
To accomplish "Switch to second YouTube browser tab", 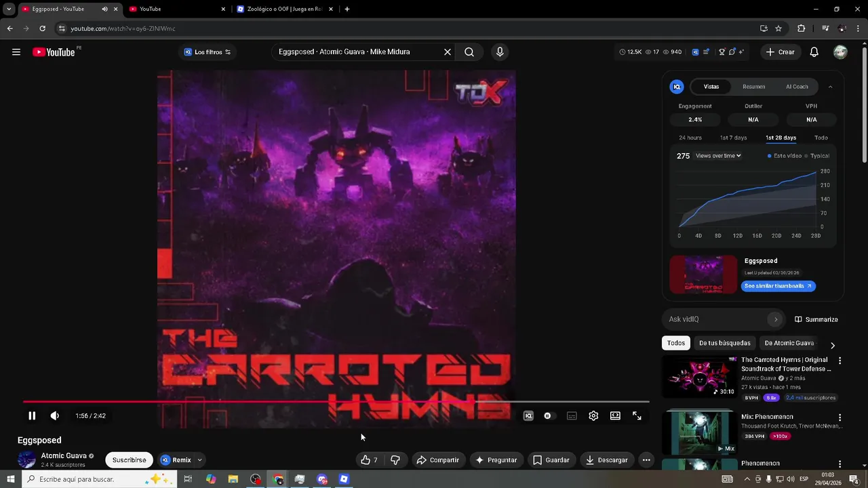I will pyautogui.click(x=176, y=9).
